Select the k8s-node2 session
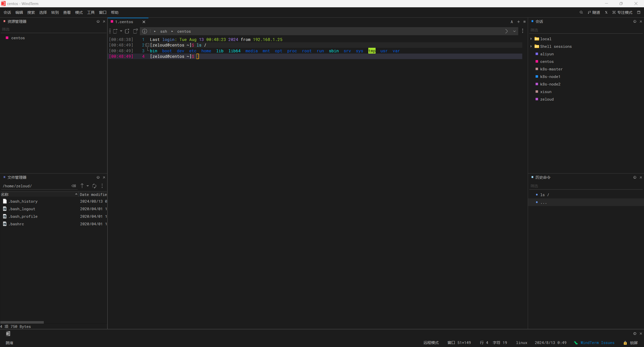This screenshot has height=347, width=644. coord(550,84)
